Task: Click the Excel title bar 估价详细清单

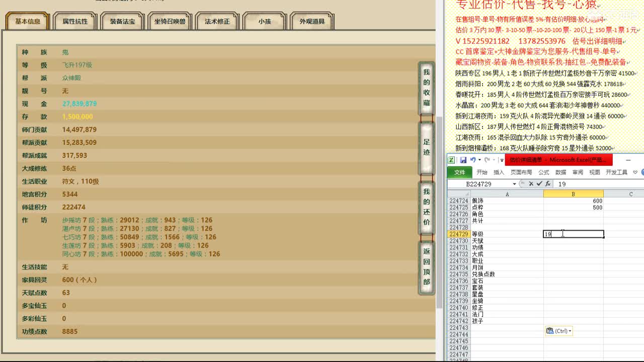Action: pos(559,160)
